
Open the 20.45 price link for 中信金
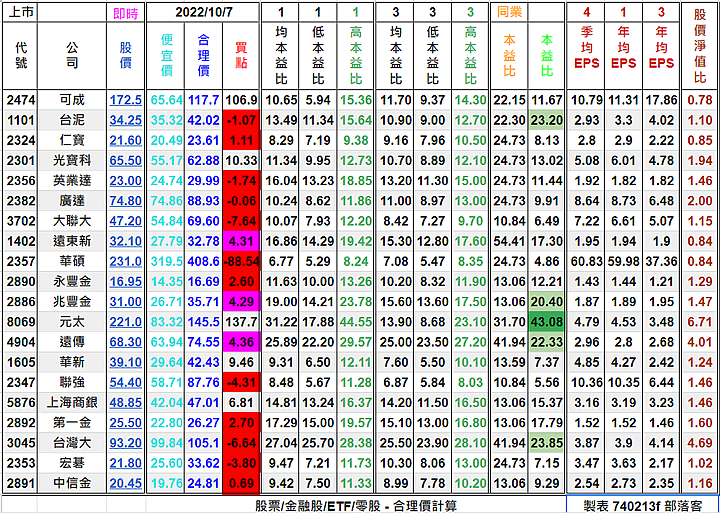[x=125, y=484]
